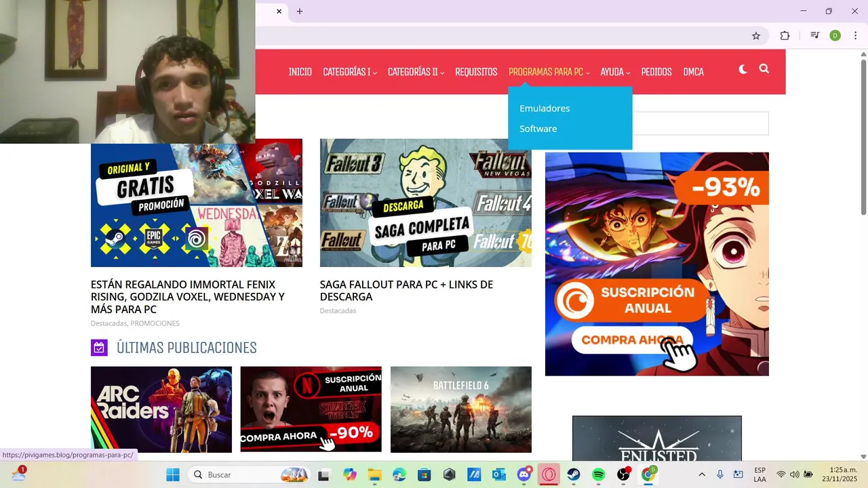Toggle dark mode with the moon icon
This screenshot has width=868, height=488.
[743, 69]
